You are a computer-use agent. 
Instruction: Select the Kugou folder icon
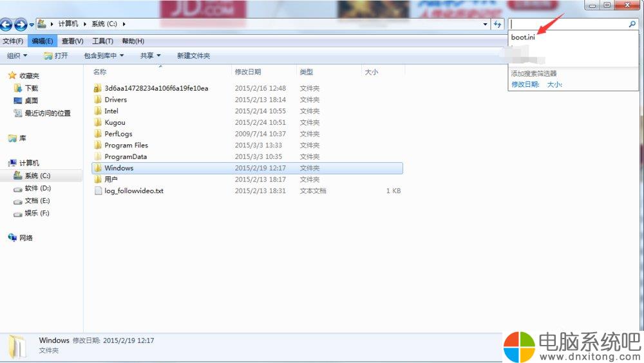tap(97, 122)
